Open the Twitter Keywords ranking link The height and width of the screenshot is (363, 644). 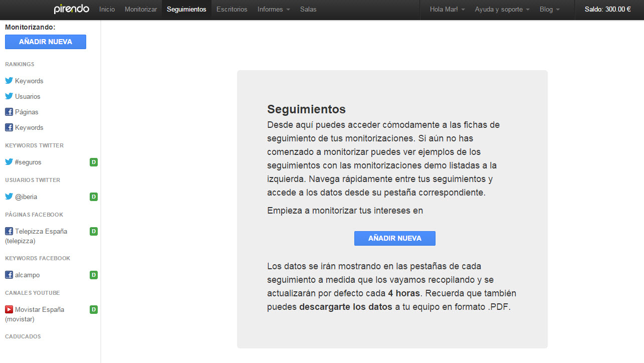click(x=29, y=81)
